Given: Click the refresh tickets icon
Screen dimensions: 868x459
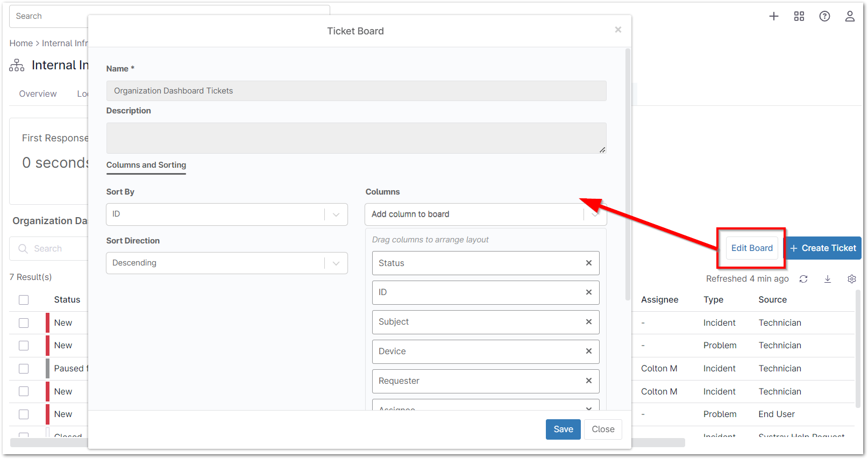Looking at the screenshot, I should (803, 279).
